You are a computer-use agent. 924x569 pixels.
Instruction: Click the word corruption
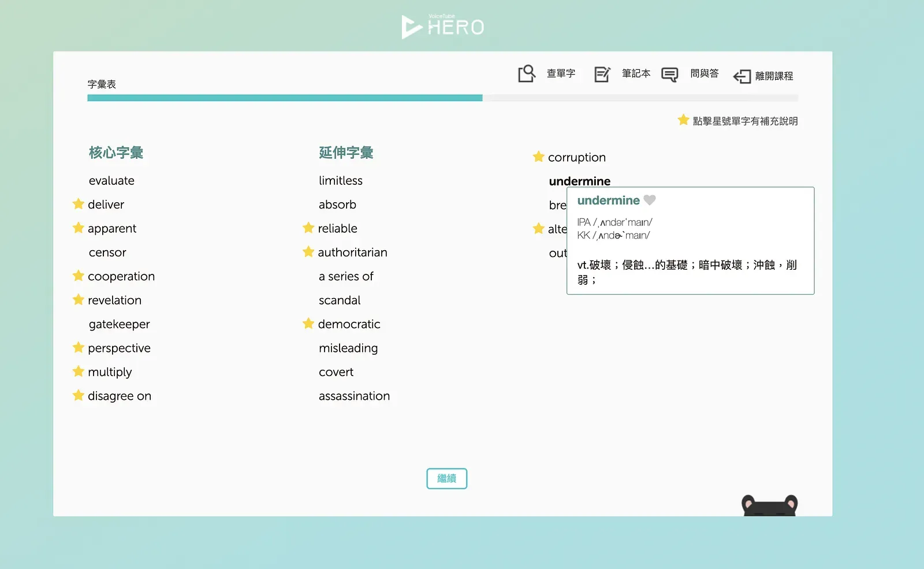[577, 158]
